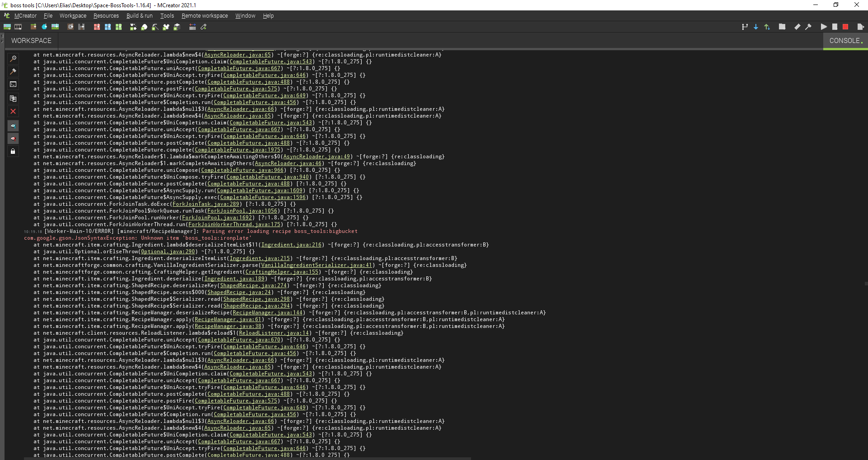The height and width of the screenshot is (460, 868).
Task: Toggle visibility of info messages eye icon
Action: (x=13, y=126)
